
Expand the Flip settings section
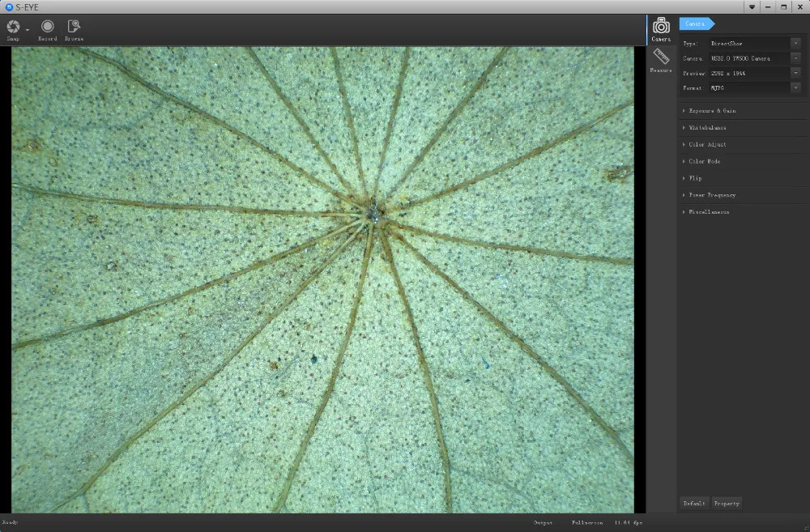pos(695,178)
